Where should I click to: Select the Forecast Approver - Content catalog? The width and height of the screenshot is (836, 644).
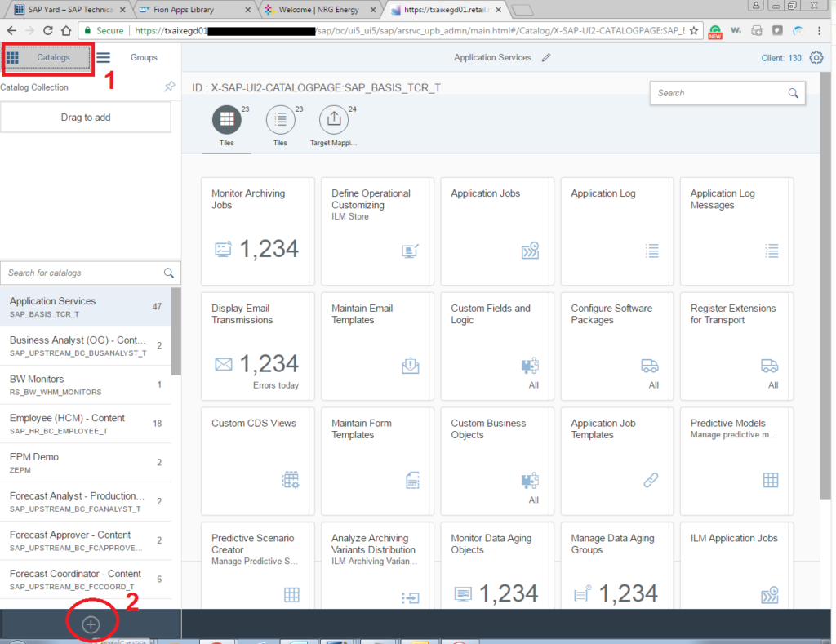click(86, 540)
